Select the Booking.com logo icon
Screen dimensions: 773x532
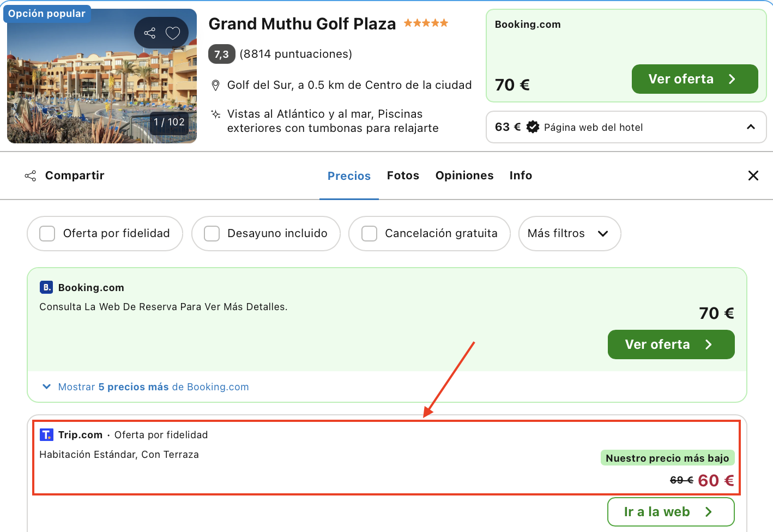click(46, 287)
